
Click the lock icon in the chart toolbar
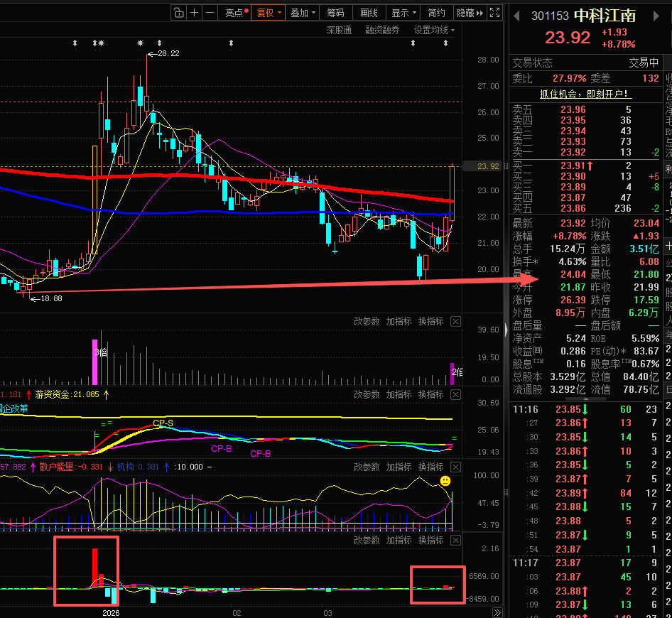(x=179, y=13)
